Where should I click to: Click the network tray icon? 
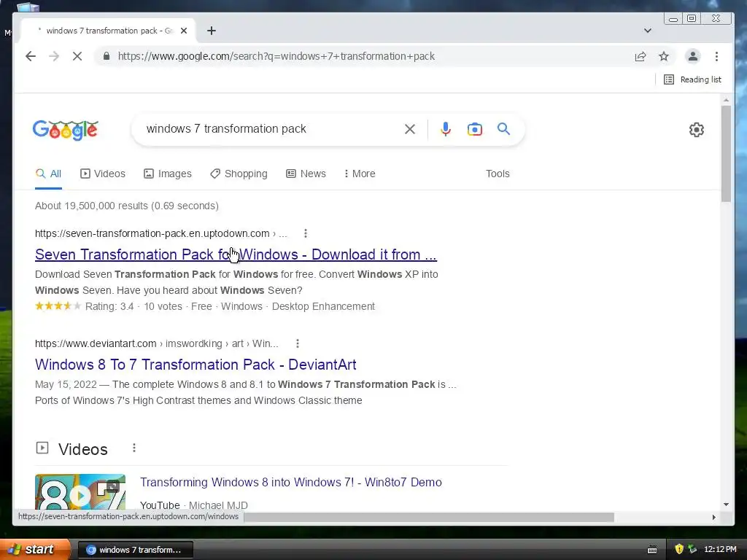pos(692,549)
